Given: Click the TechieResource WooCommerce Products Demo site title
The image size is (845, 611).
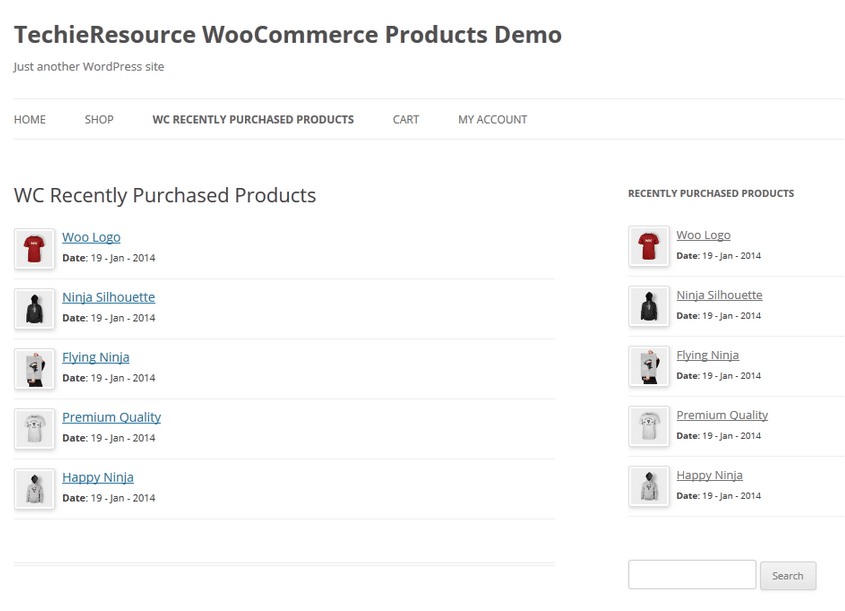Looking at the screenshot, I should point(288,34).
